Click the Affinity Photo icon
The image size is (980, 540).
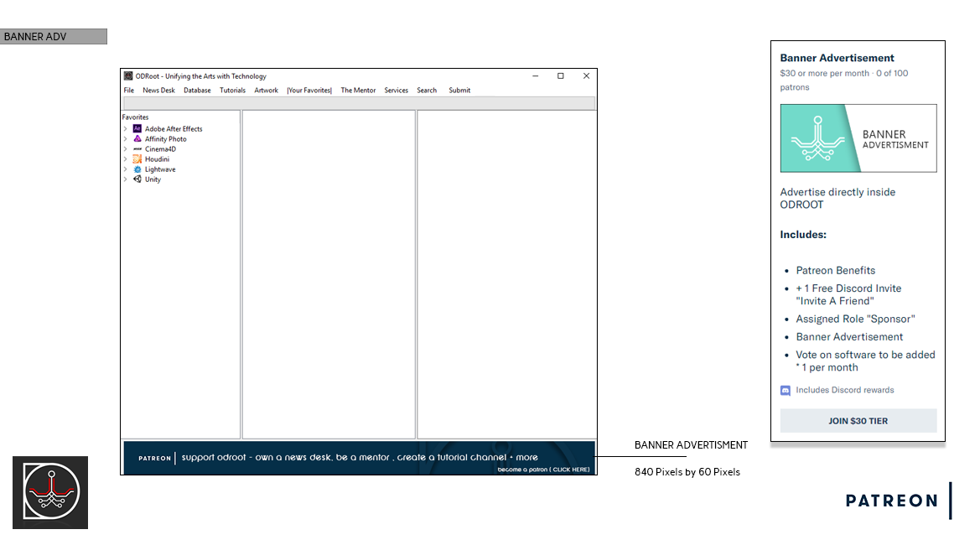(x=137, y=139)
